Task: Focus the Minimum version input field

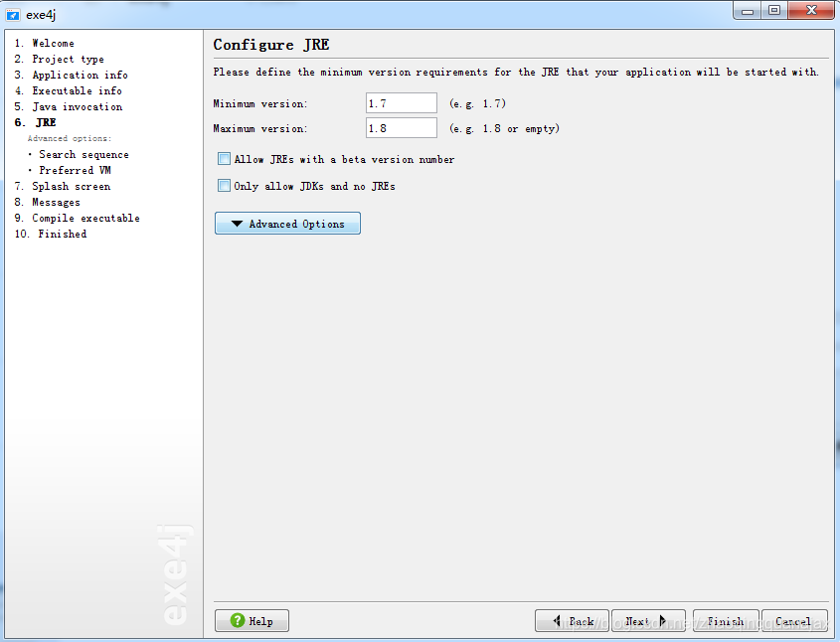Action: [x=402, y=102]
